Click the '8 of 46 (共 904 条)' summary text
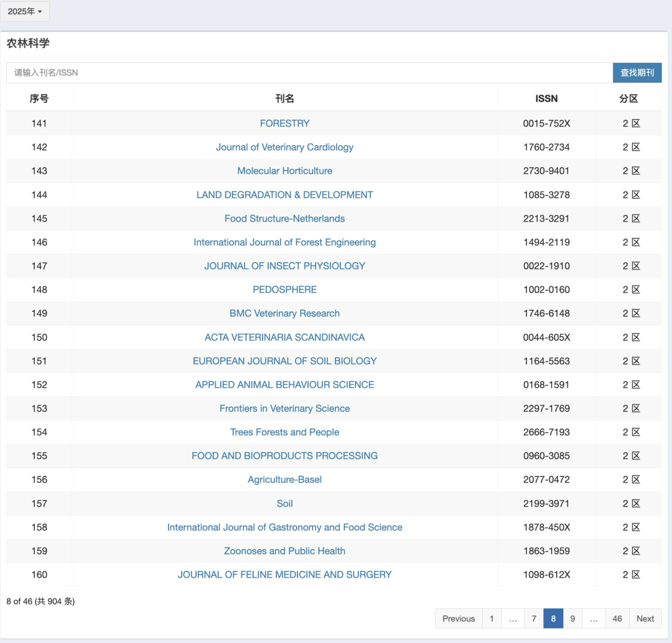The height and width of the screenshot is (643, 672). pos(40,601)
